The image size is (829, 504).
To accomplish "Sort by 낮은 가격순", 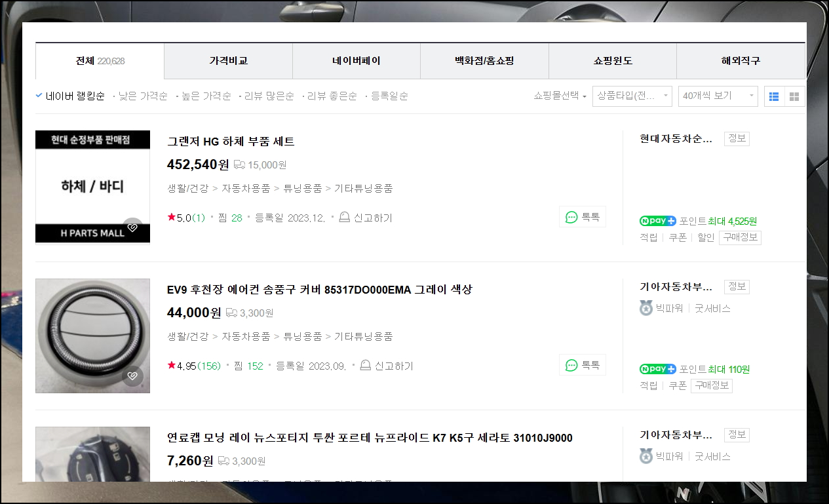I will [142, 96].
